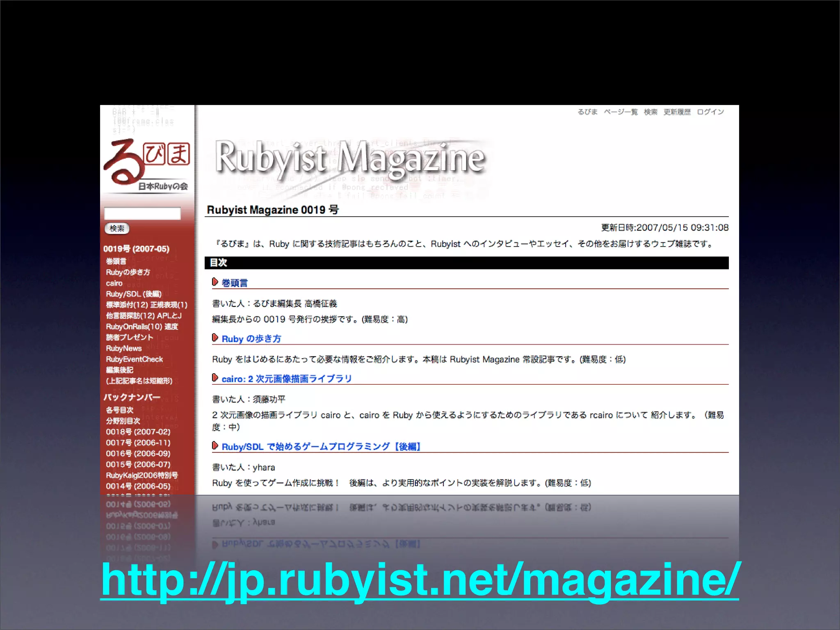The width and height of the screenshot is (840, 630).
Task: Click ログイン in the top navigation
Action: pos(710,112)
